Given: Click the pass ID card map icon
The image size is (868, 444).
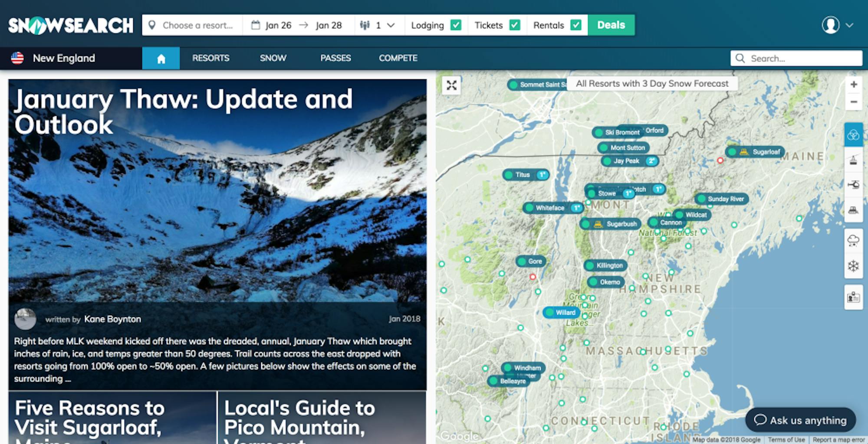Looking at the screenshot, I should click(x=853, y=297).
